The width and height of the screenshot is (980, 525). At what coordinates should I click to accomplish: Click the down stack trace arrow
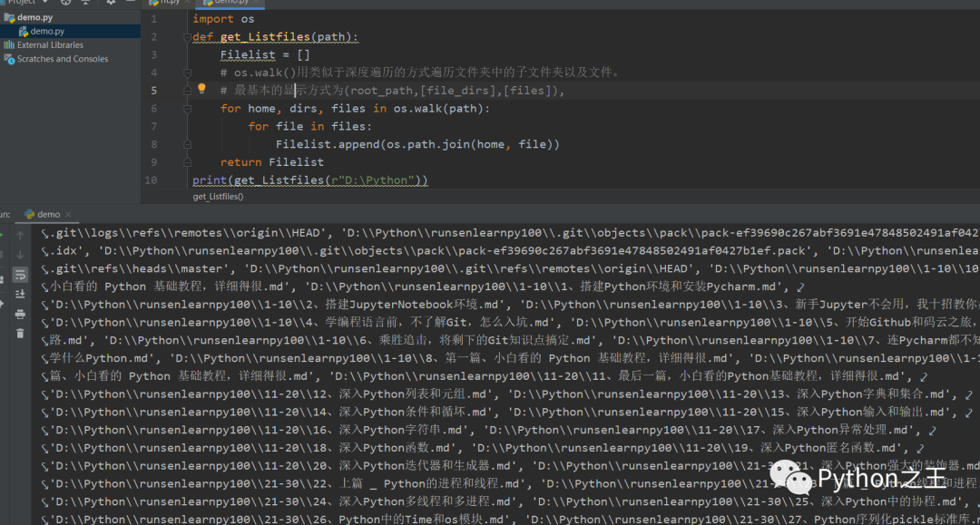click(x=20, y=255)
